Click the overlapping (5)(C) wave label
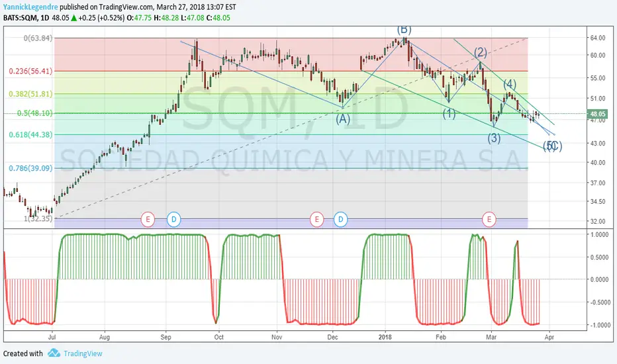The width and height of the screenshot is (617, 364). [x=553, y=146]
